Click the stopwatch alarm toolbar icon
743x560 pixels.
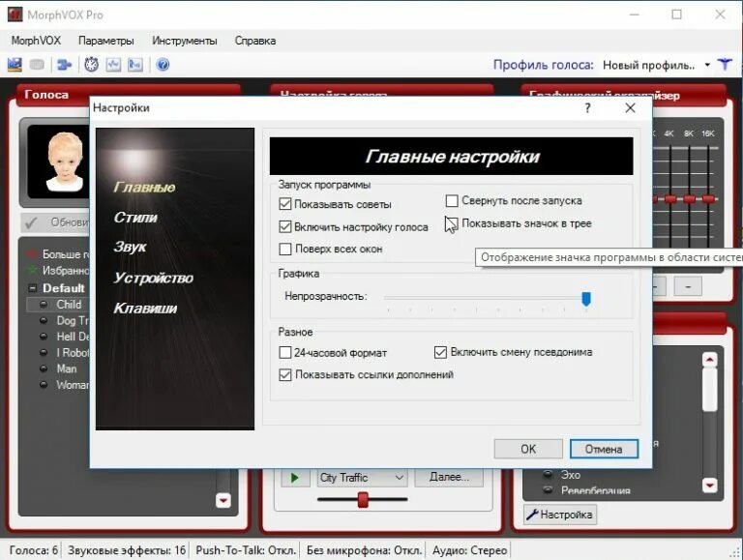tap(91, 65)
